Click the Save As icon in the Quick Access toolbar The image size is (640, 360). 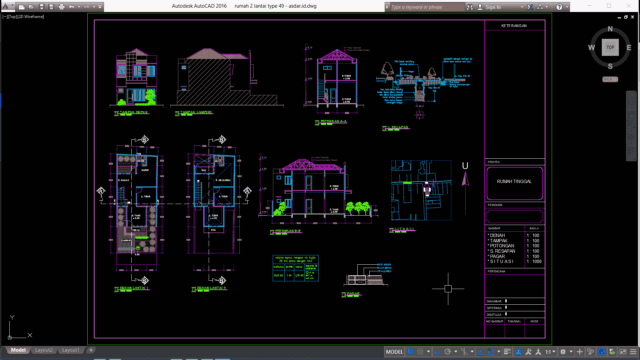coord(51,7)
